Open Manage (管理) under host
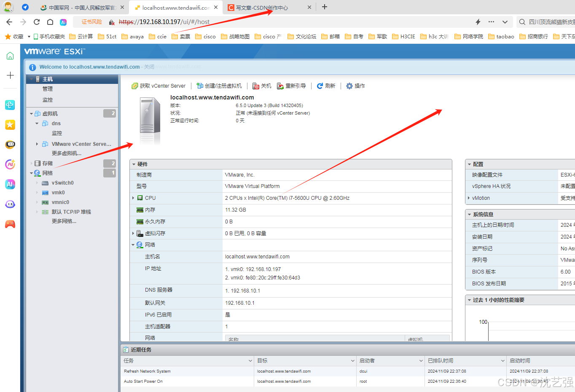575x392 pixels. tap(48, 89)
